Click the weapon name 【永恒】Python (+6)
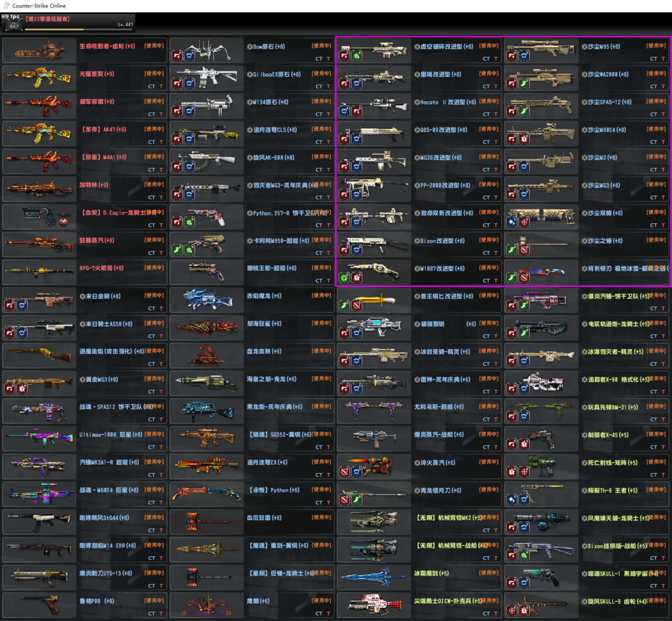 click(x=274, y=490)
